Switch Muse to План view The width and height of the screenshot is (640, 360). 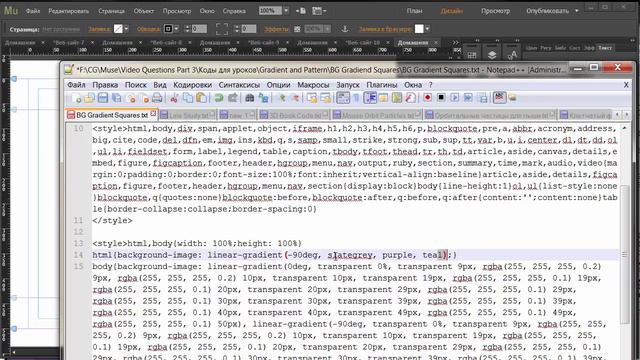click(414, 11)
